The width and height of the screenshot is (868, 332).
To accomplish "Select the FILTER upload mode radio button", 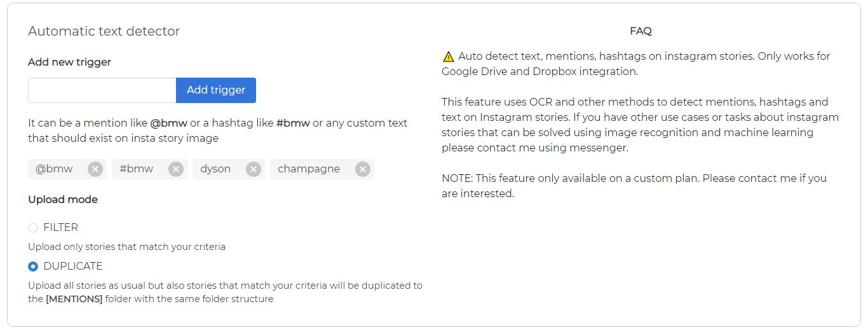I will pos(33,228).
